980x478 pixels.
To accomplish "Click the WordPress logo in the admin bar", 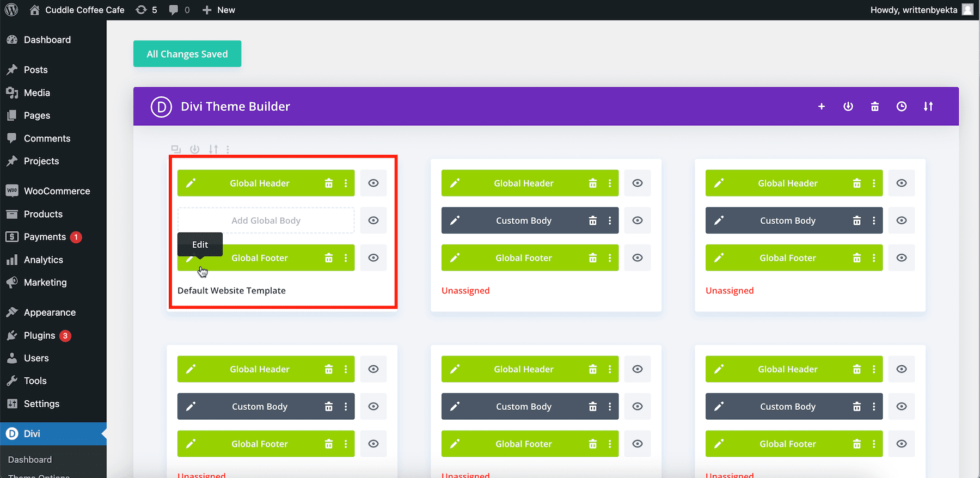I will [11, 10].
